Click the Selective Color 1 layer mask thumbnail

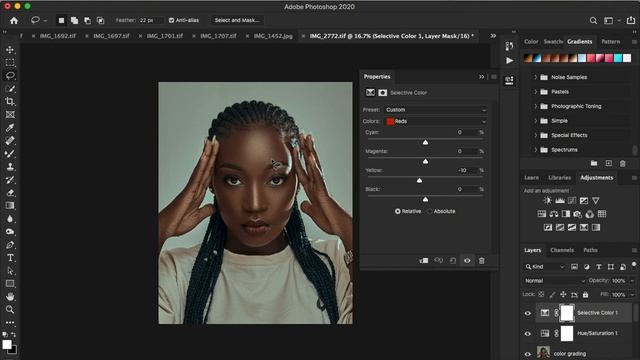[567, 313]
